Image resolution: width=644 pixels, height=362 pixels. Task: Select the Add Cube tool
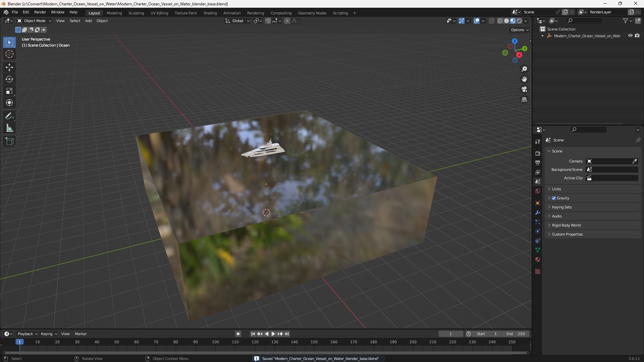pyautogui.click(x=9, y=141)
